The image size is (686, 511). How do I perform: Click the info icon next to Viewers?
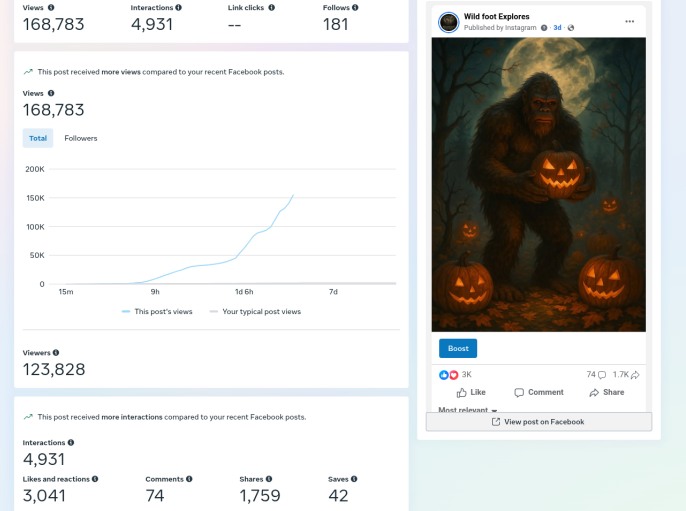(x=56, y=353)
